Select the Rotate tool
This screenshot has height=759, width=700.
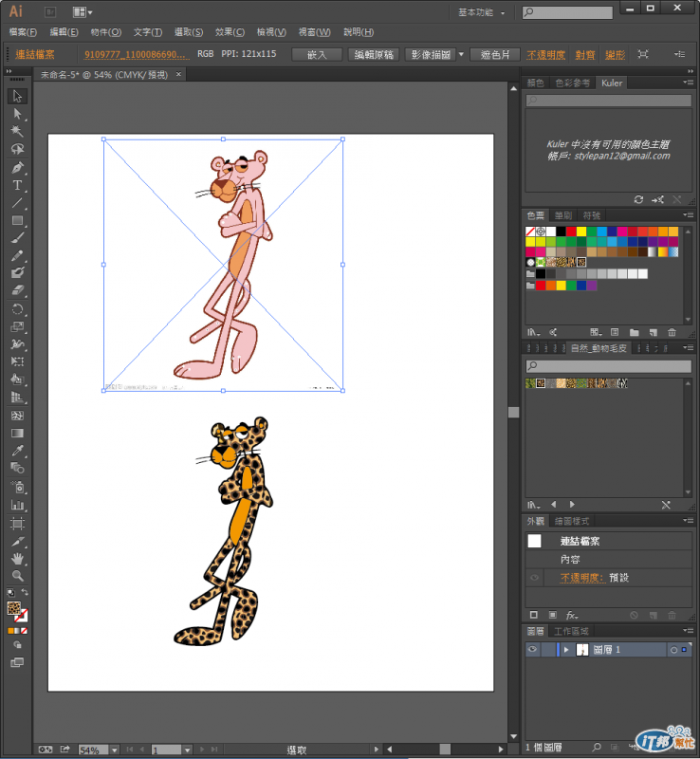pyautogui.click(x=17, y=309)
